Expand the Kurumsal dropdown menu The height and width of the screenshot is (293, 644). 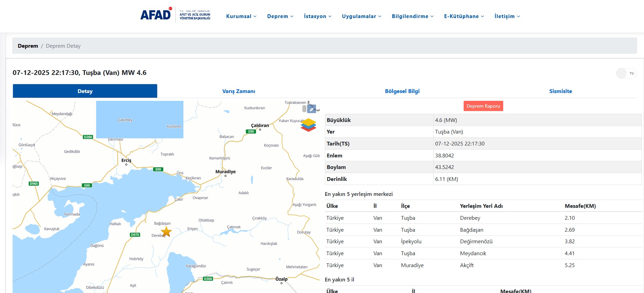241,16
